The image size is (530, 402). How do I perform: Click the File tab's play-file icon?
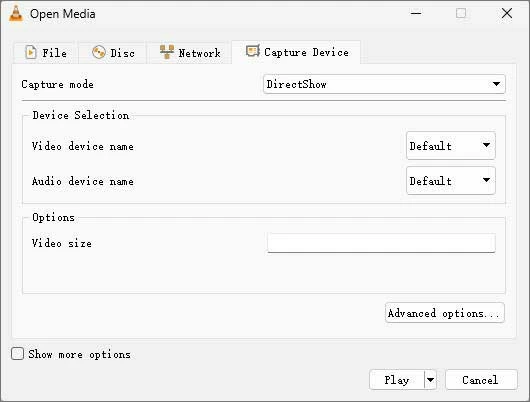pos(31,52)
